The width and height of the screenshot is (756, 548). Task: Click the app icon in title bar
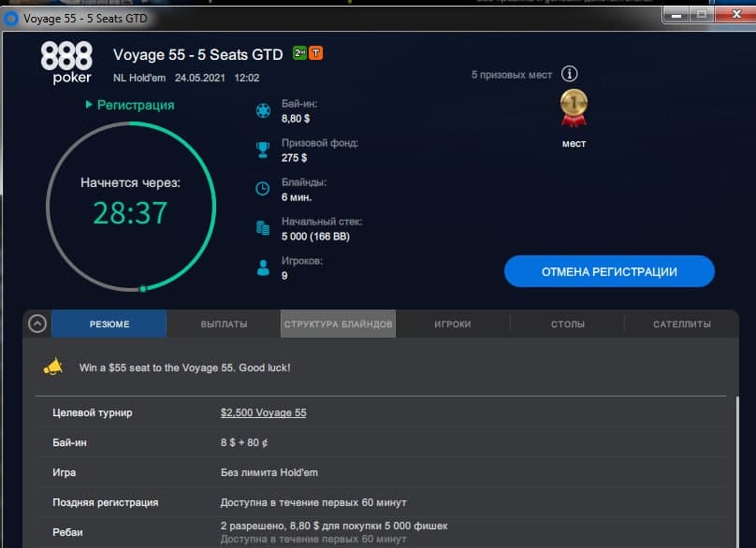point(10,19)
